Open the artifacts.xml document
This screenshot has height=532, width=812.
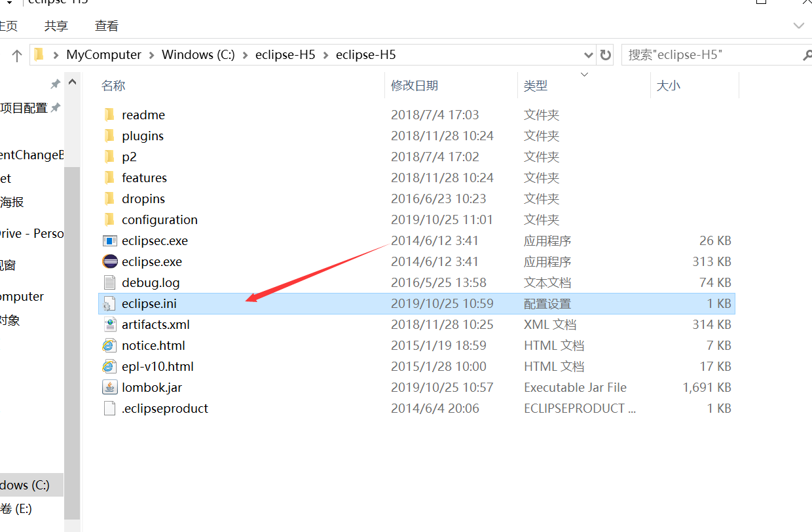pyautogui.click(x=155, y=324)
